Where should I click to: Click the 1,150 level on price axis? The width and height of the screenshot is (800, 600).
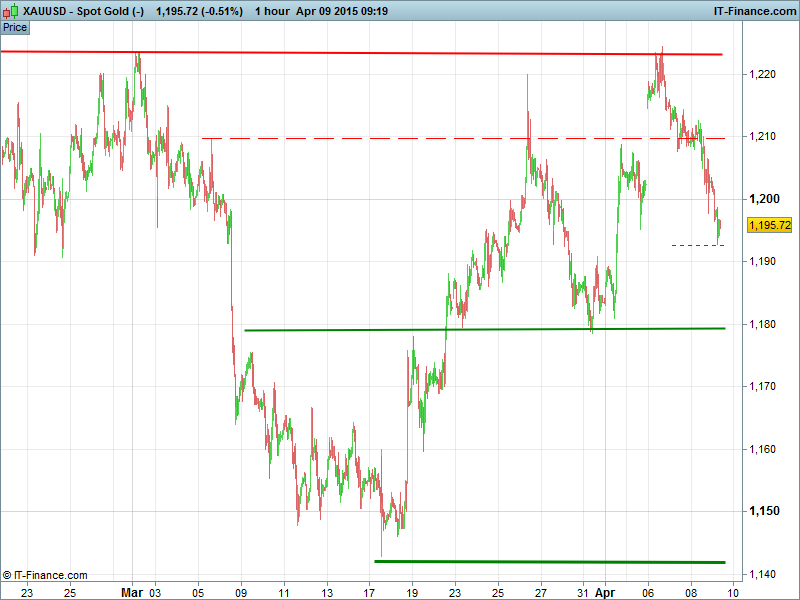[762, 512]
